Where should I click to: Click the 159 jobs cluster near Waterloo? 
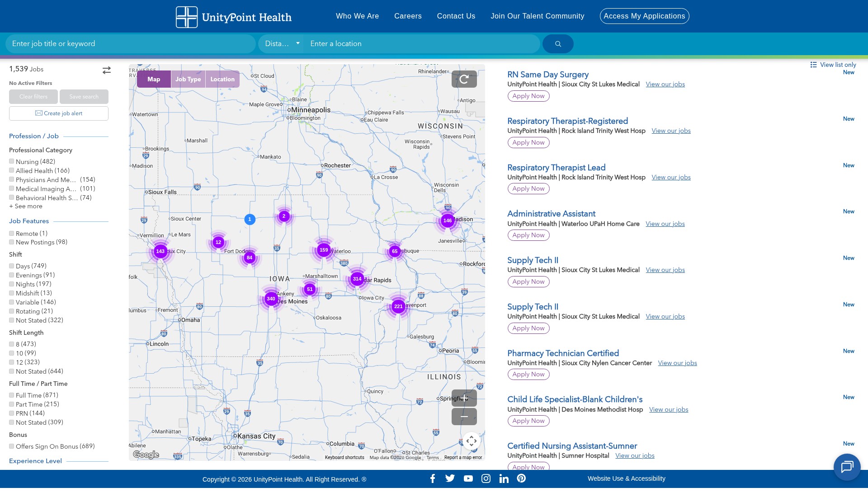point(324,250)
